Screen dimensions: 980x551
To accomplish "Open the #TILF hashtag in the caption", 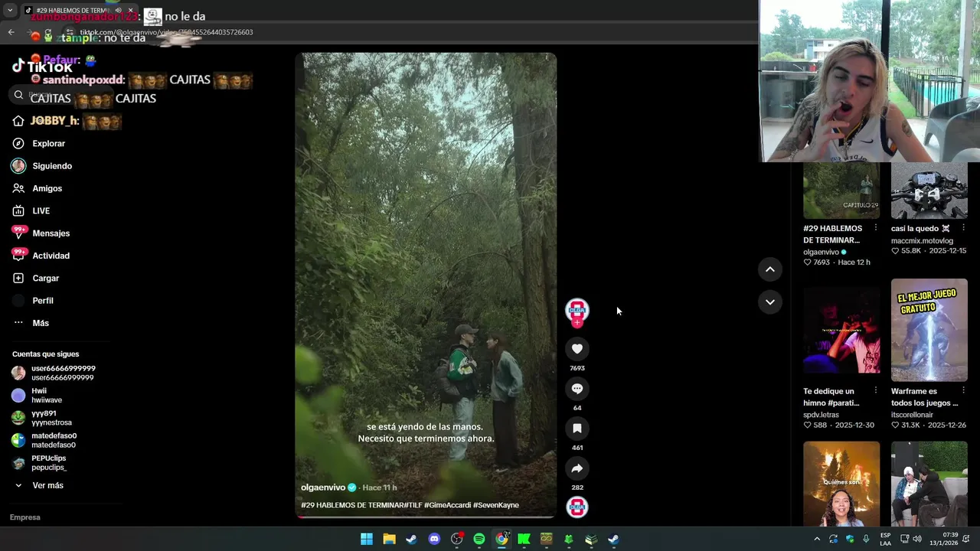I will 413,505.
